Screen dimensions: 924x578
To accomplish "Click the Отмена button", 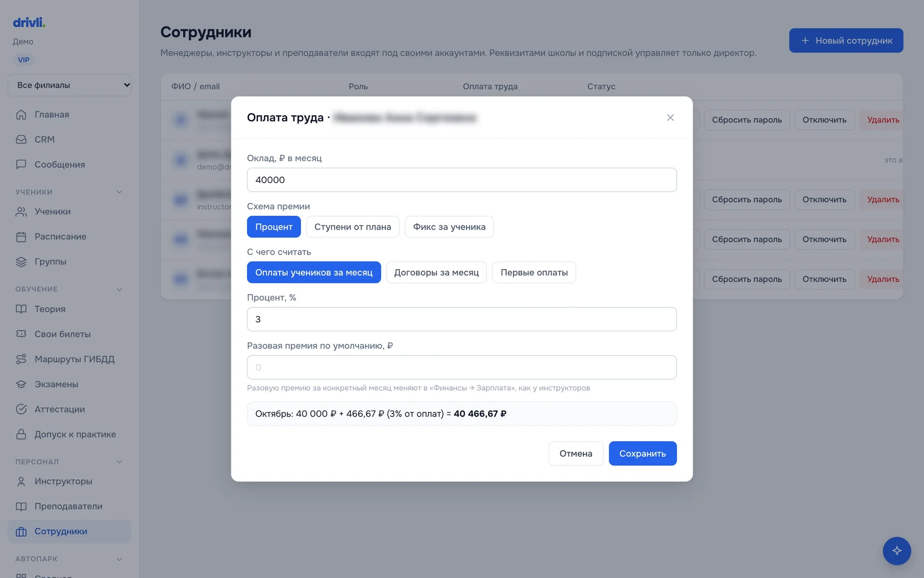I will click(x=576, y=454).
